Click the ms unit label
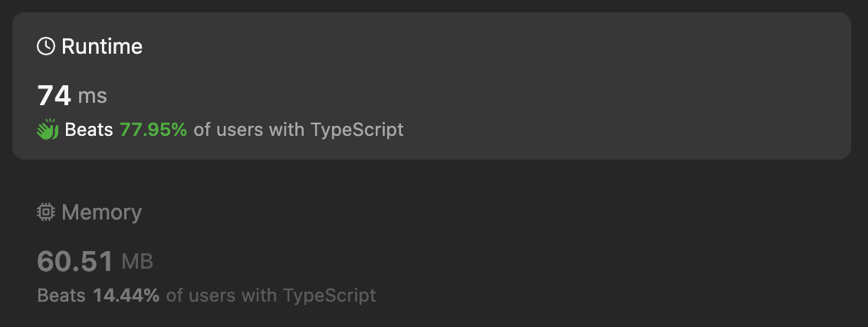The height and width of the screenshot is (327, 868). [93, 97]
